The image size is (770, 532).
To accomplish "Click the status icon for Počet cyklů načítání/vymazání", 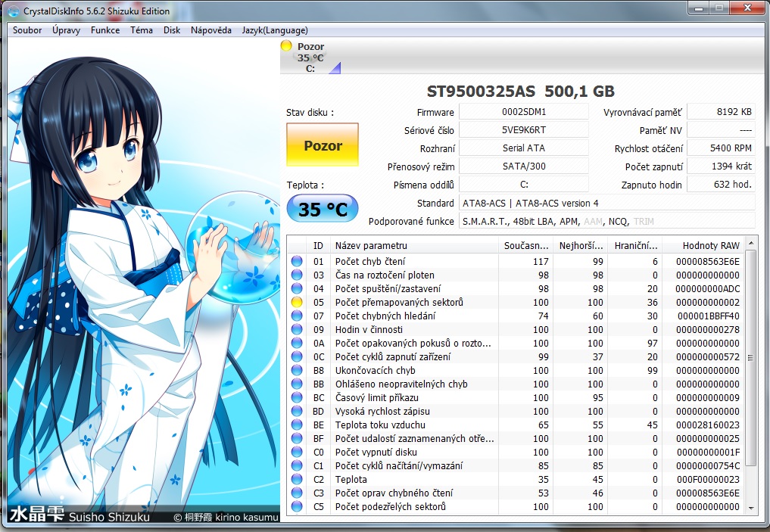I will [297, 465].
